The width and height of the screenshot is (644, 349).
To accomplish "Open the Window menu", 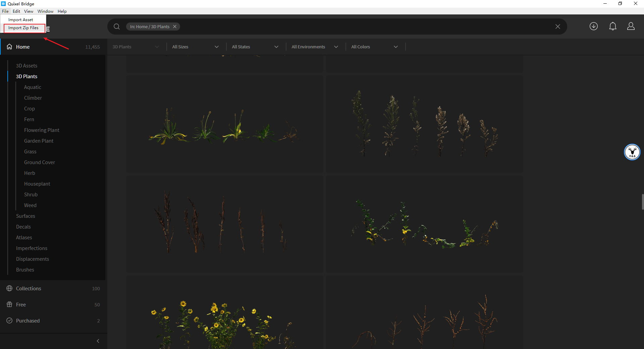I will coord(45,11).
